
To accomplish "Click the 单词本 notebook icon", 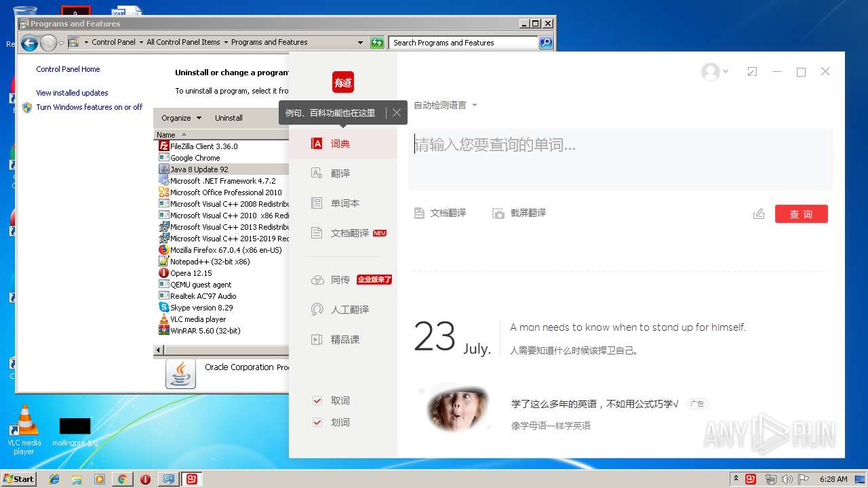I will pos(317,203).
